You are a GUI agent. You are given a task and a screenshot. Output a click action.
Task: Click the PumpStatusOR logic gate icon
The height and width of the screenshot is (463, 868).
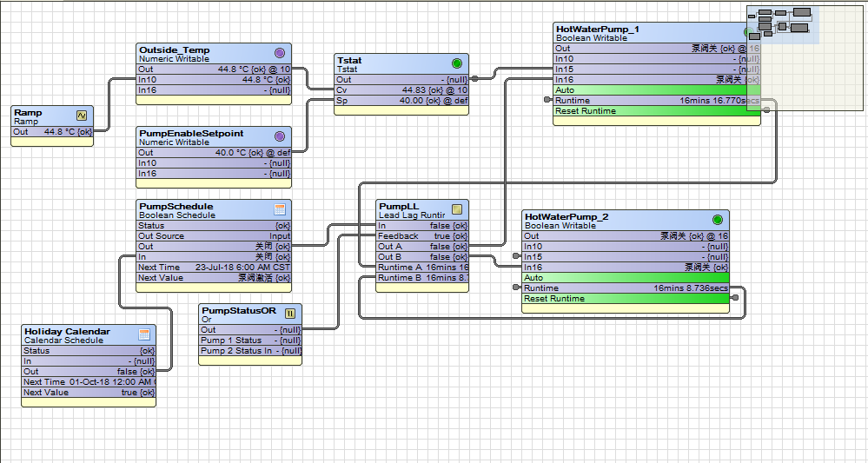point(290,313)
